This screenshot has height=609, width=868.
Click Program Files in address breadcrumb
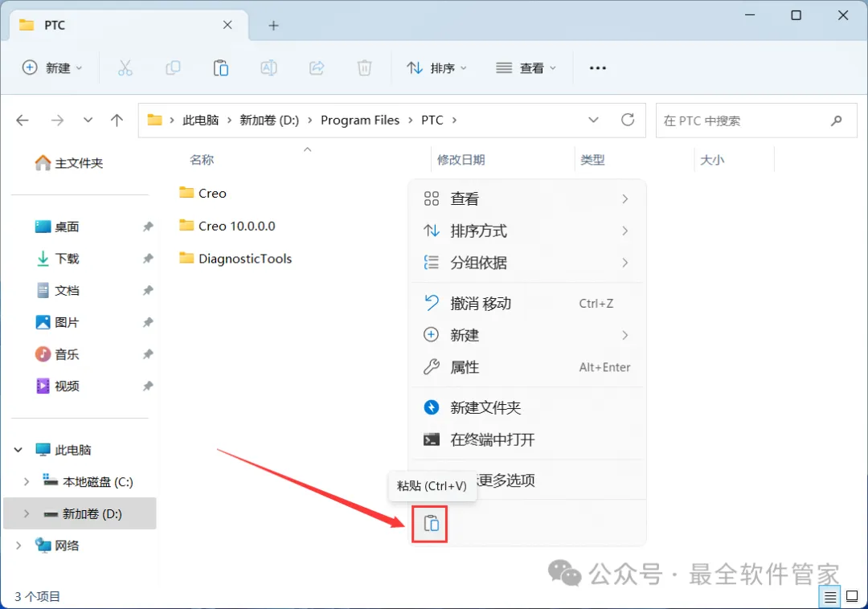click(x=360, y=120)
